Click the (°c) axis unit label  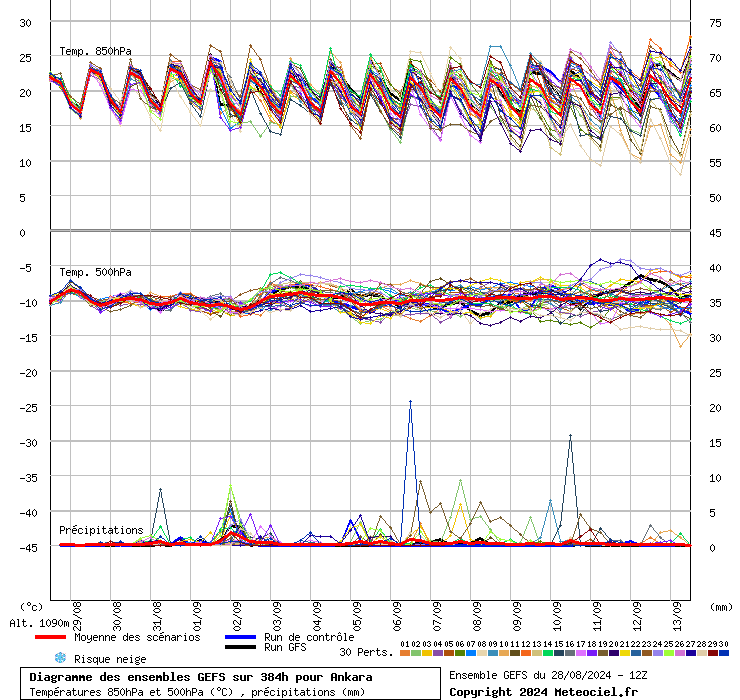(32, 607)
